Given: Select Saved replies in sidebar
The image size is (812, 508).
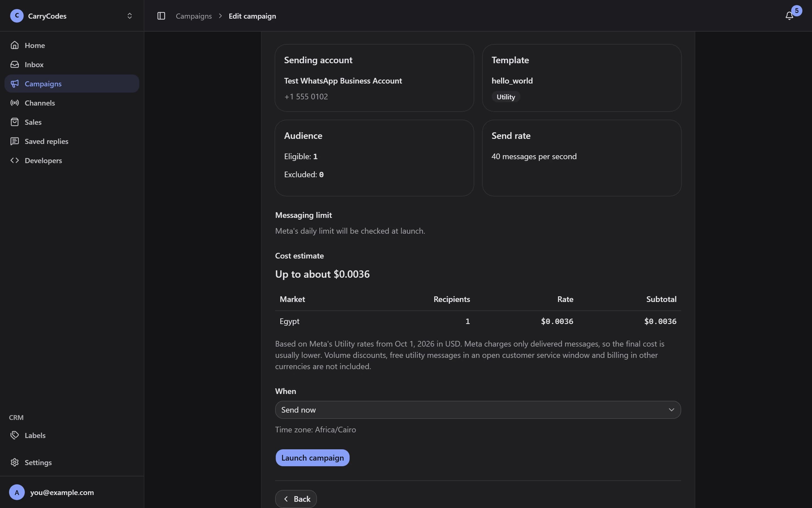Looking at the screenshot, I should click(x=72, y=141).
